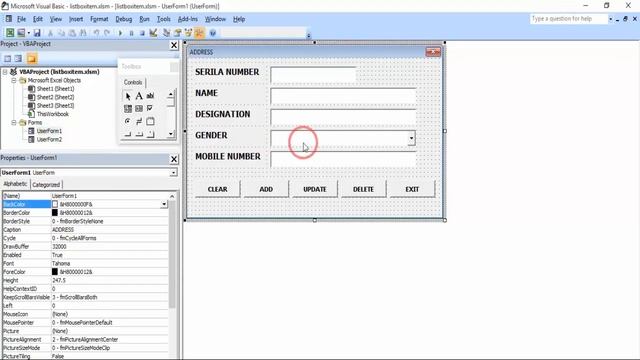Image resolution: width=640 pixels, height=360 pixels.
Task: Click the DELETE button on the form
Action: 363,189
